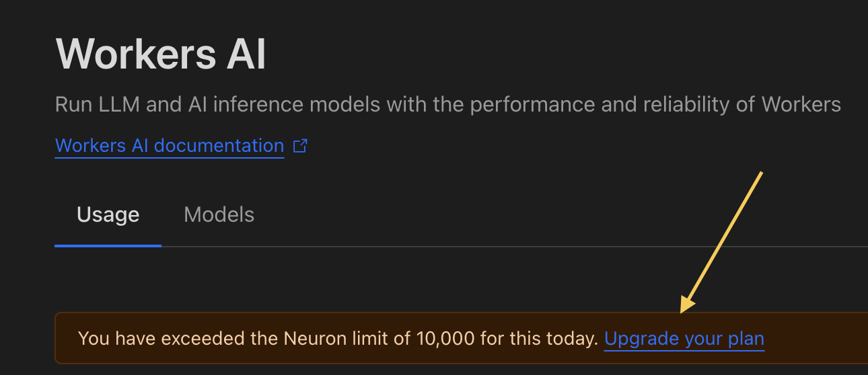Select the Usage tab
The height and width of the screenshot is (375, 868).
pyautogui.click(x=108, y=215)
